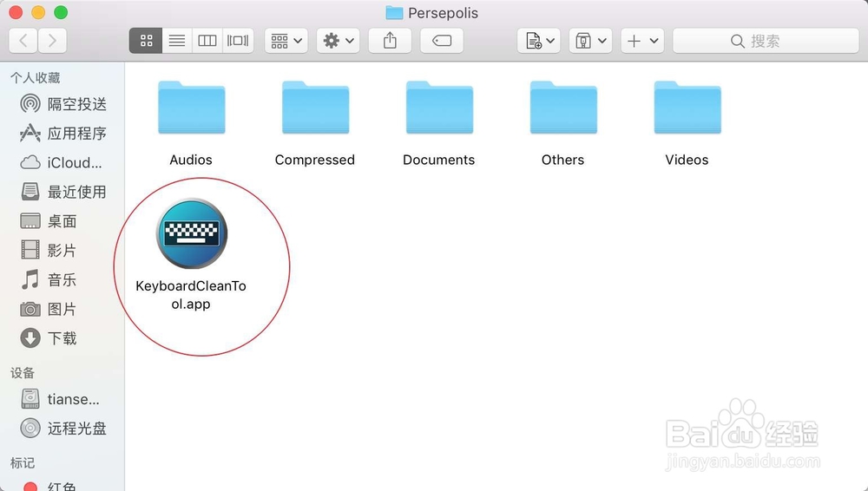
Task: Open iCloud Drive in the sidebar
Action: pyautogui.click(x=62, y=162)
